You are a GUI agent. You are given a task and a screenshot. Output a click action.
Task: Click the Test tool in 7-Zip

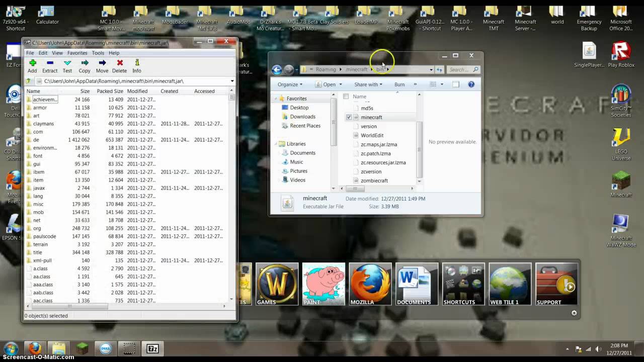point(67,66)
